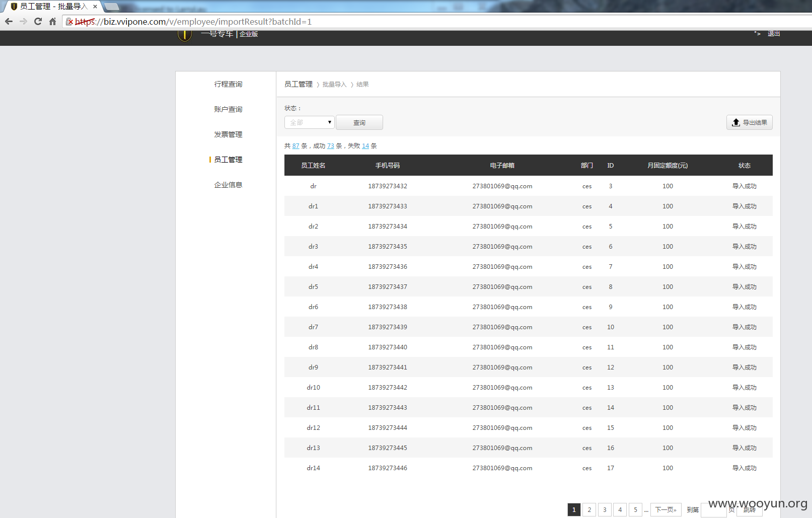Open 账户查询 in the sidebar

(228, 109)
